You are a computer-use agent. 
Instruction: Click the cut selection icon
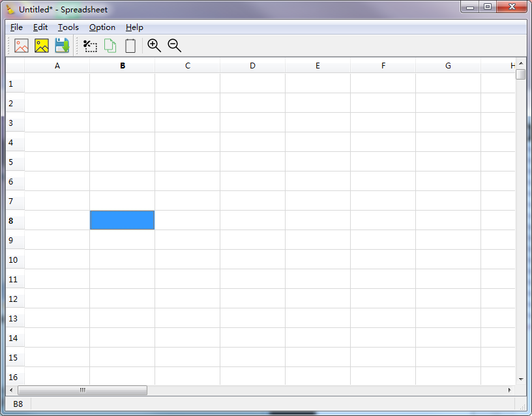click(90, 46)
